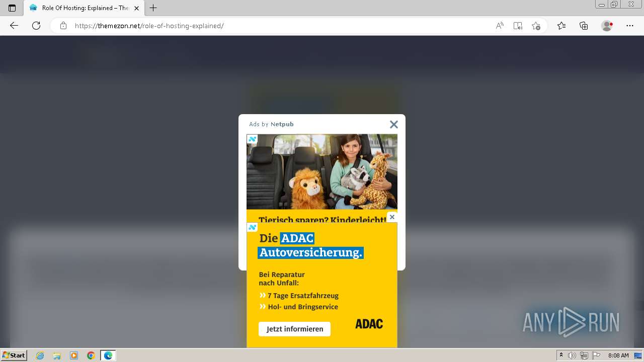The width and height of the screenshot is (644, 362).
Task: Click the 7 Tage Ersatzfahrzeug text
Action: coord(303,296)
